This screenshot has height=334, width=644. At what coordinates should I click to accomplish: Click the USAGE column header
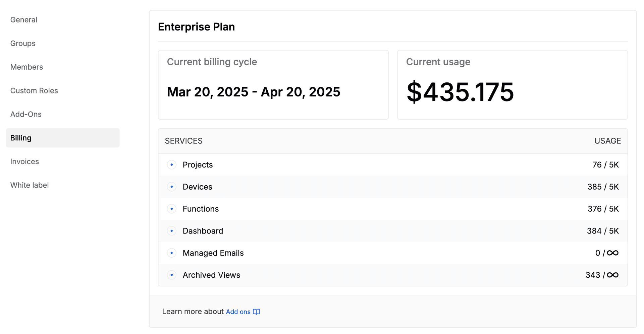(x=607, y=141)
